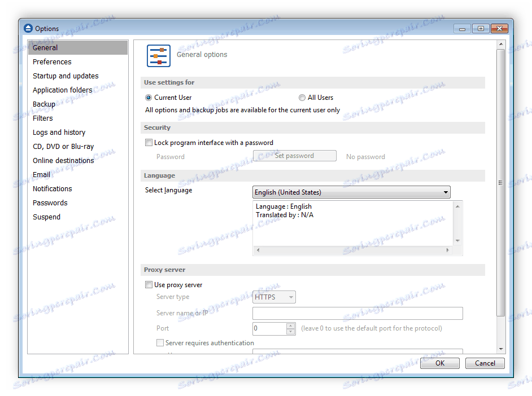Select the General category

(x=78, y=48)
